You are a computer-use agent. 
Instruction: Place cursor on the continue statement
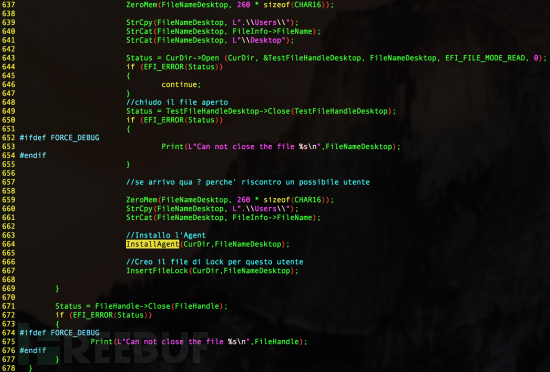tap(181, 84)
